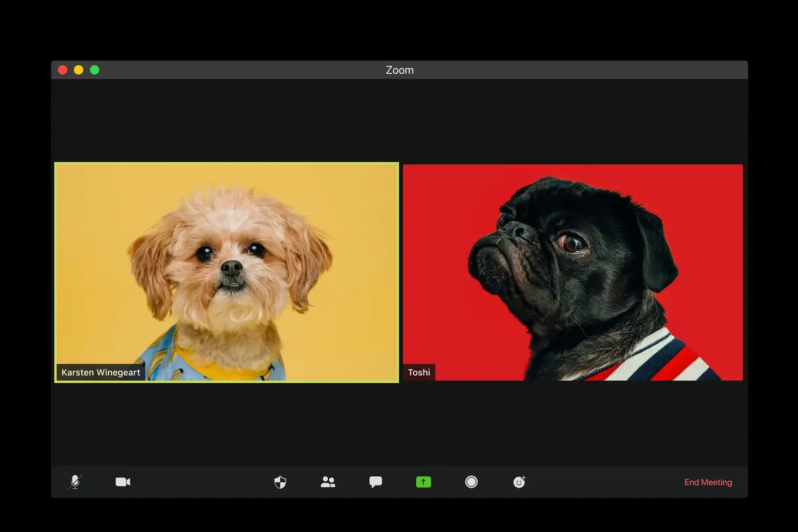Toggle the video camera icon
This screenshot has height=532, width=798.
[x=123, y=482]
